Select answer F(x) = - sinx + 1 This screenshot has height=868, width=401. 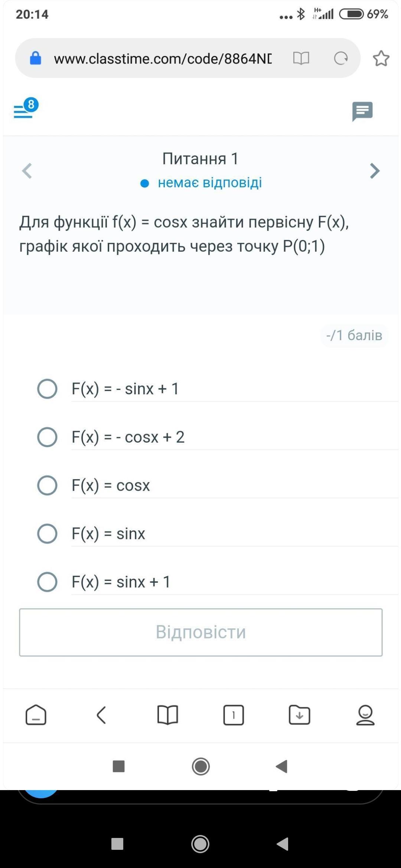pyautogui.click(x=48, y=389)
